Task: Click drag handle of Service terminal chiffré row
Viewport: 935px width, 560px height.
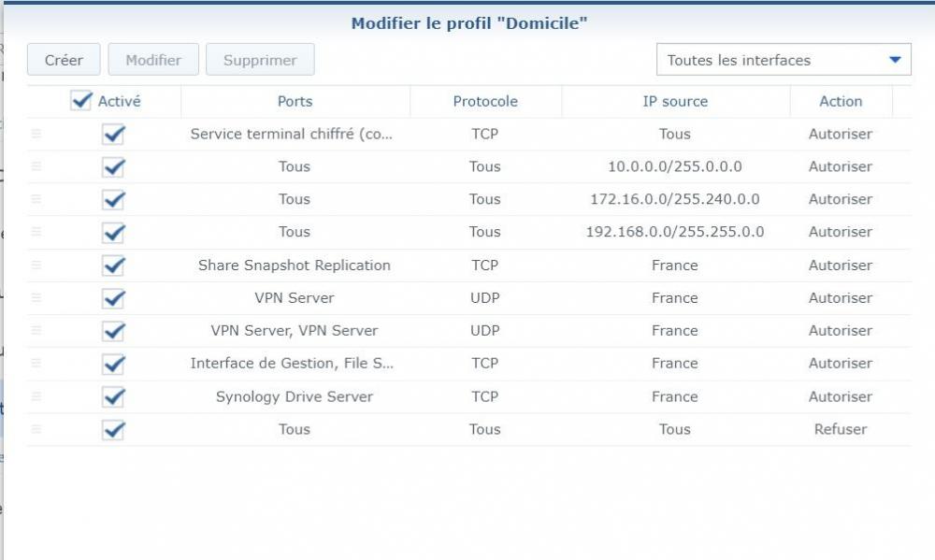Action: pyautogui.click(x=36, y=134)
